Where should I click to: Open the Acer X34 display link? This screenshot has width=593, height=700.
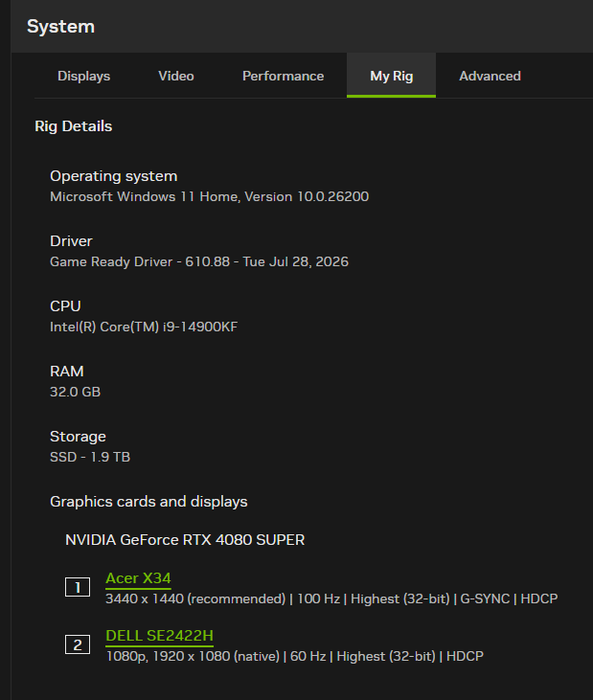[138, 578]
